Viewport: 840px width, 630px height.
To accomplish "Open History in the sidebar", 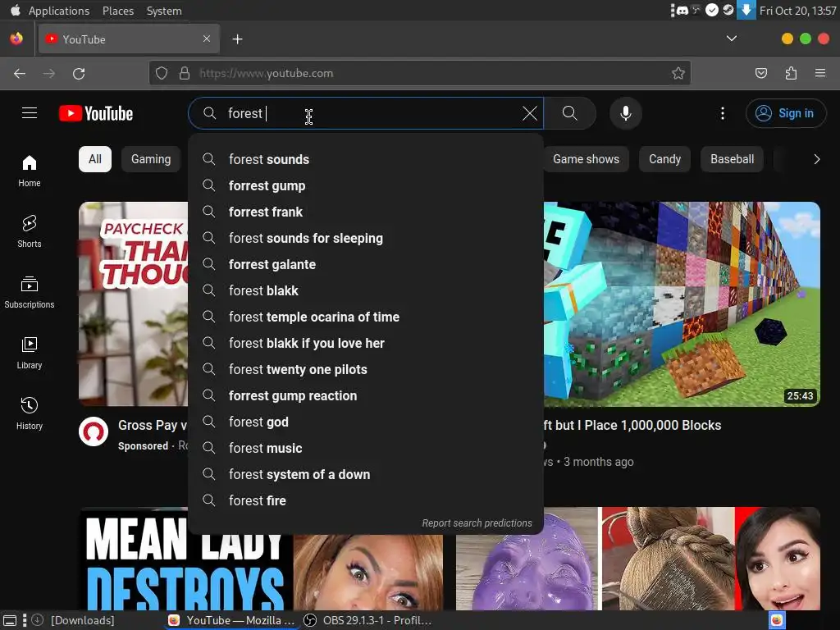I will point(30,413).
